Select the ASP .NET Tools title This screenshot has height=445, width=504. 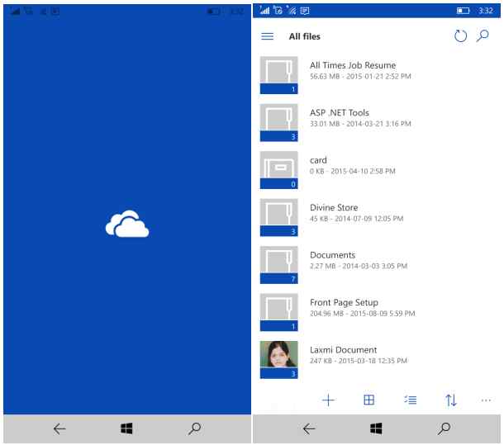pos(340,113)
